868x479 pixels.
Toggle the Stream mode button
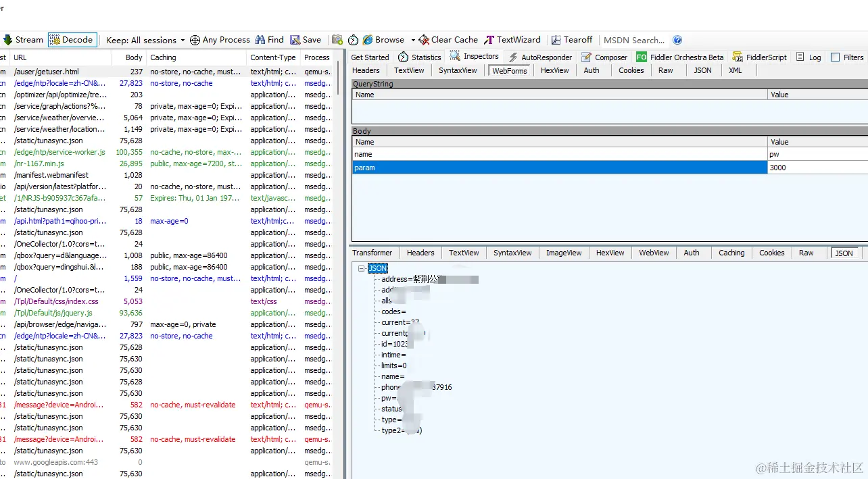pos(23,40)
